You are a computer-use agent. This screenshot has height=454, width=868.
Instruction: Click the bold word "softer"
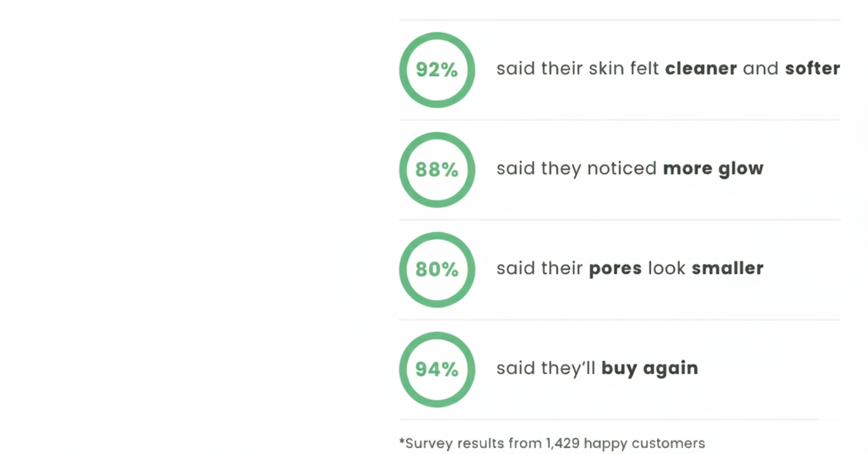[812, 68]
